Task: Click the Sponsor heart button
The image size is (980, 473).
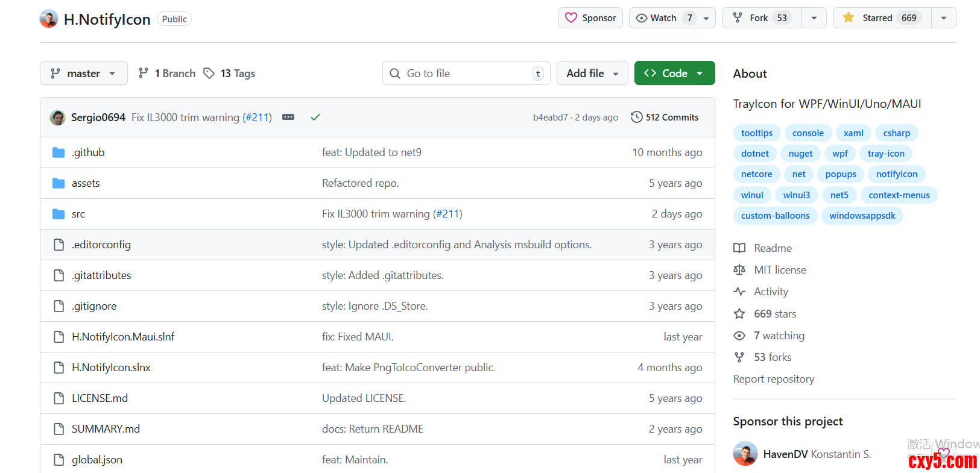Action: tap(590, 18)
